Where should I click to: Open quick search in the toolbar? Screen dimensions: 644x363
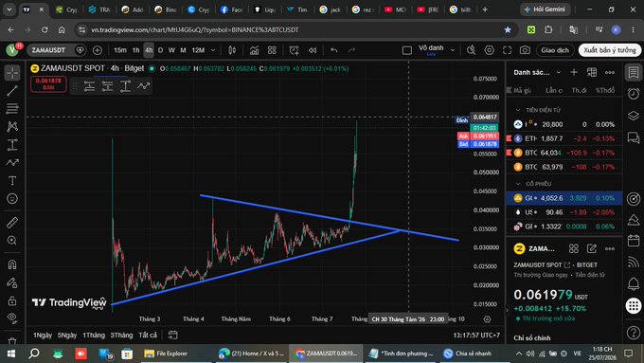coord(471,50)
